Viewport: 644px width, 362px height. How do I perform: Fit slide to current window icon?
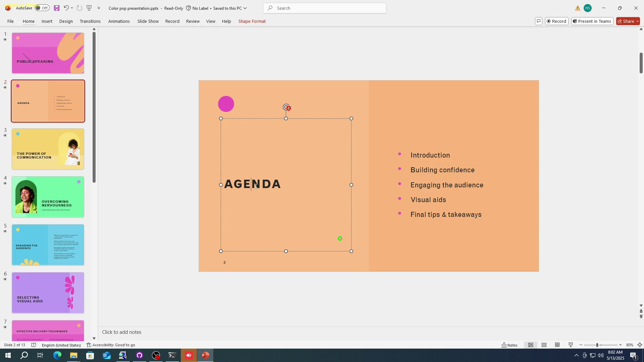point(640,345)
